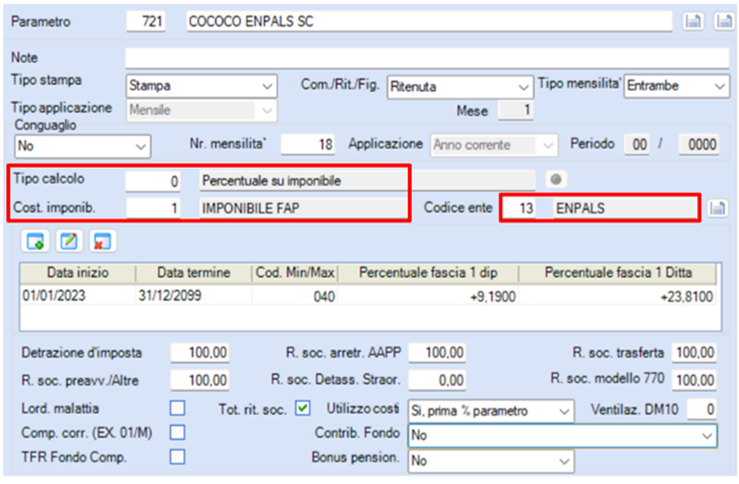Click the ENPALS description field
The image size is (739, 484).
click(x=624, y=208)
